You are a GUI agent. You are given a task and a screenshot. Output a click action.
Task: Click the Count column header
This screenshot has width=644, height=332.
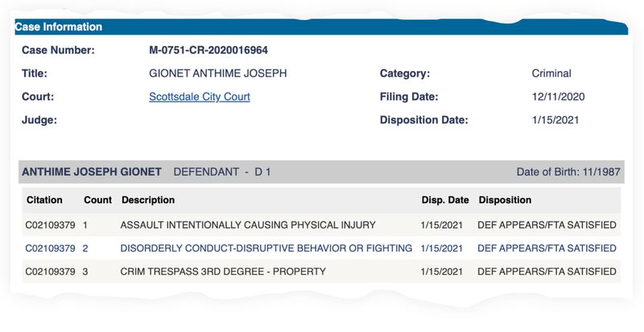(x=97, y=200)
